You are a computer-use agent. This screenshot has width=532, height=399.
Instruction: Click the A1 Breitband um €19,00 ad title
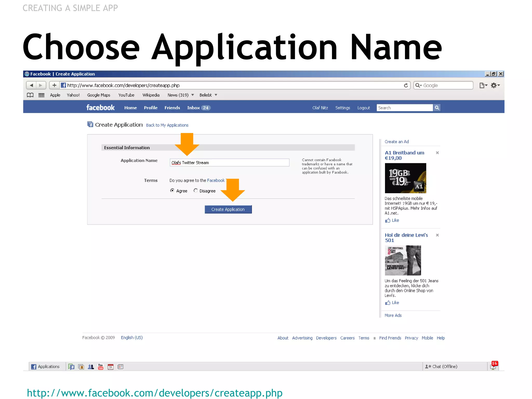click(404, 155)
